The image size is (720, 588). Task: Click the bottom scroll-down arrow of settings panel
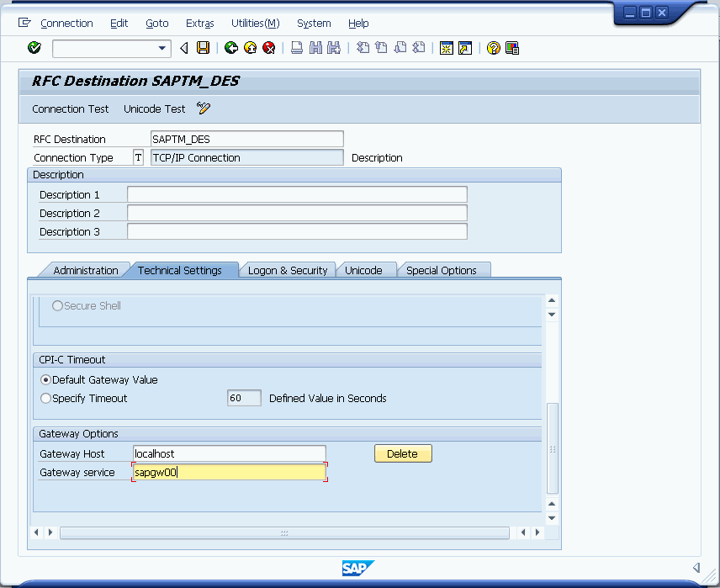552,518
